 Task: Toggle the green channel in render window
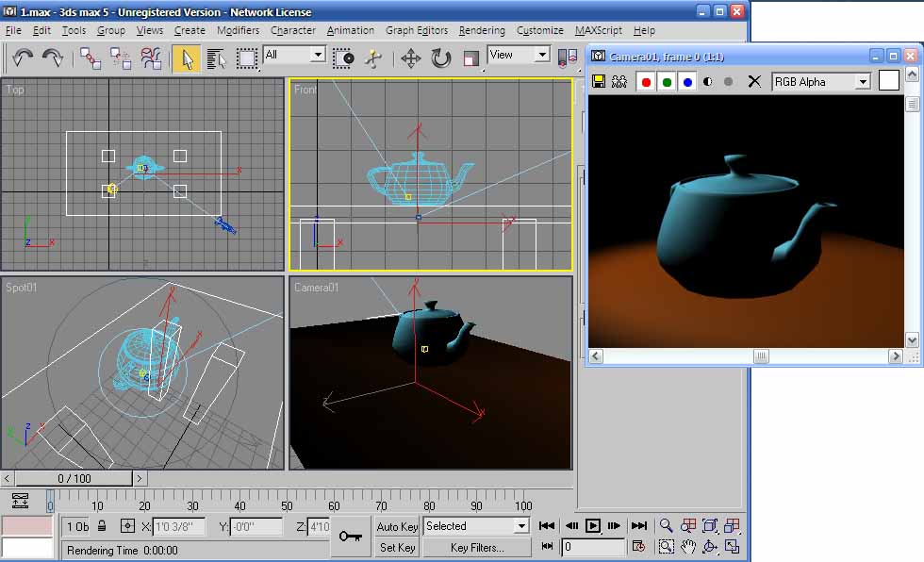point(667,82)
